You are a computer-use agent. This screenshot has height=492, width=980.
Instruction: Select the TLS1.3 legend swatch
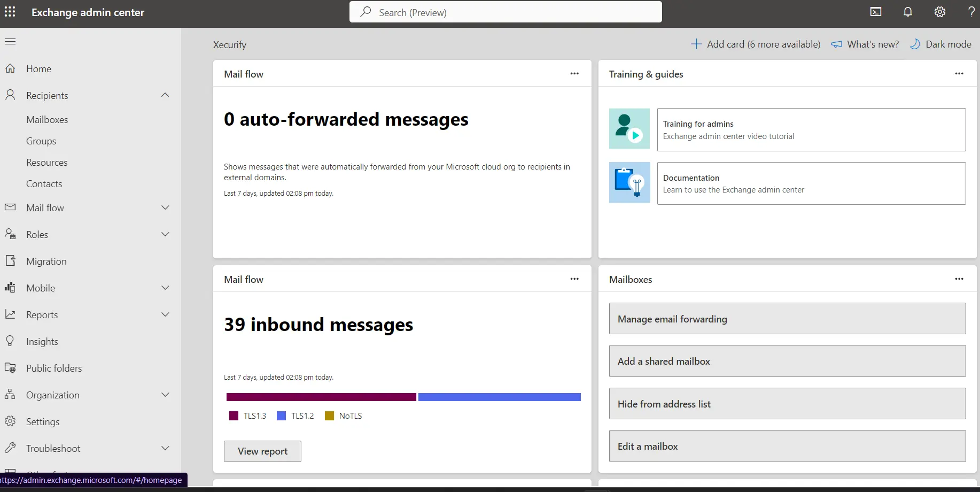(x=233, y=416)
